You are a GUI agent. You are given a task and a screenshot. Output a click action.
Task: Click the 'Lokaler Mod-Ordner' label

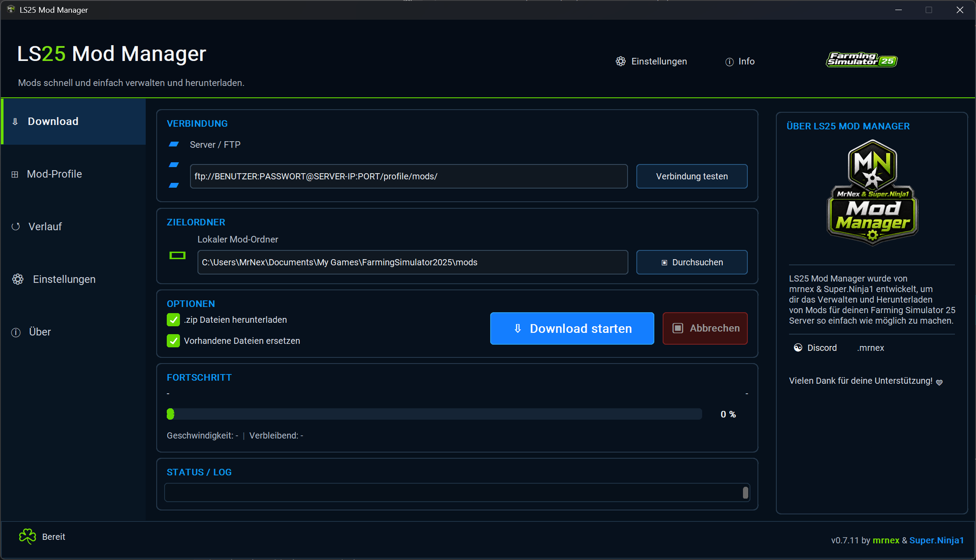[x=237, y=239]
